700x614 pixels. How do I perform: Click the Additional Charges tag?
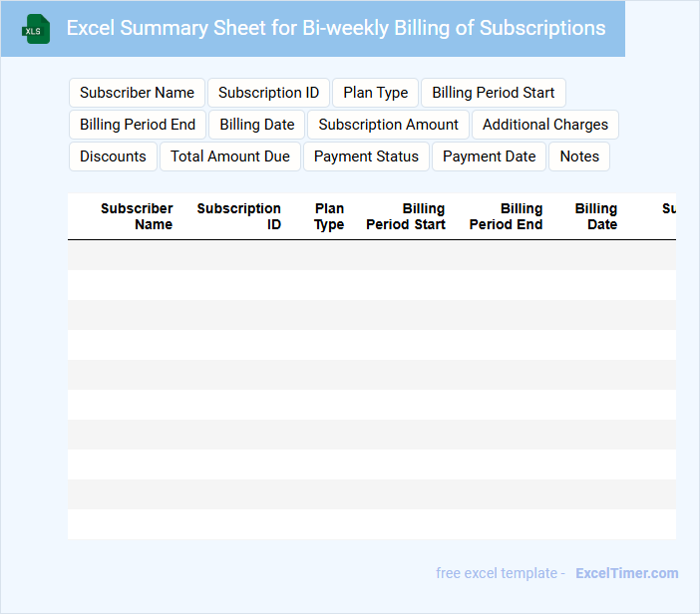click(544, 125)
